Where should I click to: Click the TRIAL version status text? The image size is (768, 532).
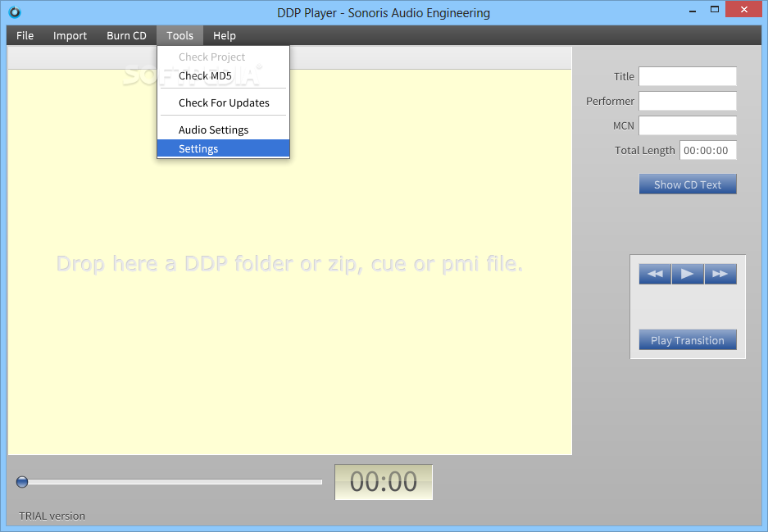52,516
